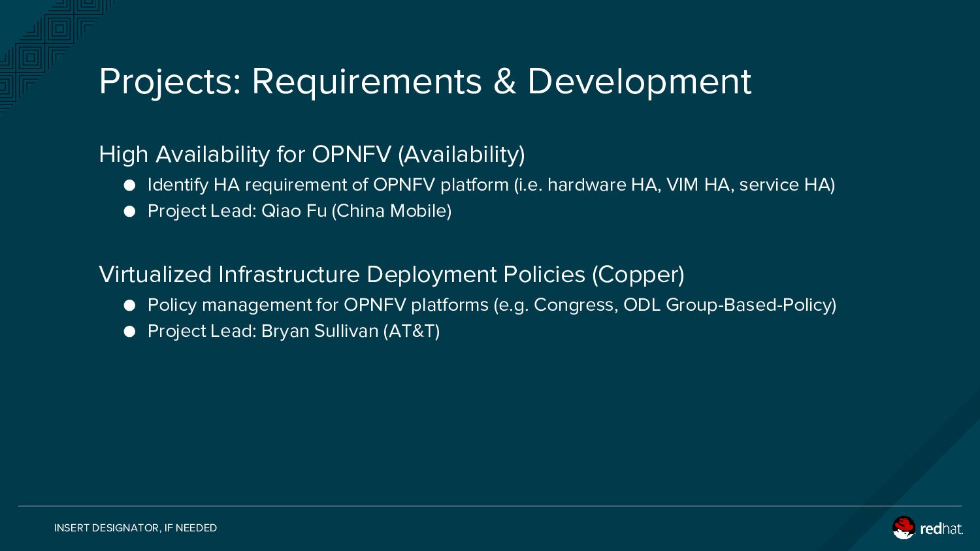Viewport: 980px width, 551px height.
Task: Click the Red Hat logo
Action: pyautogui.click(x=928, y=527)
